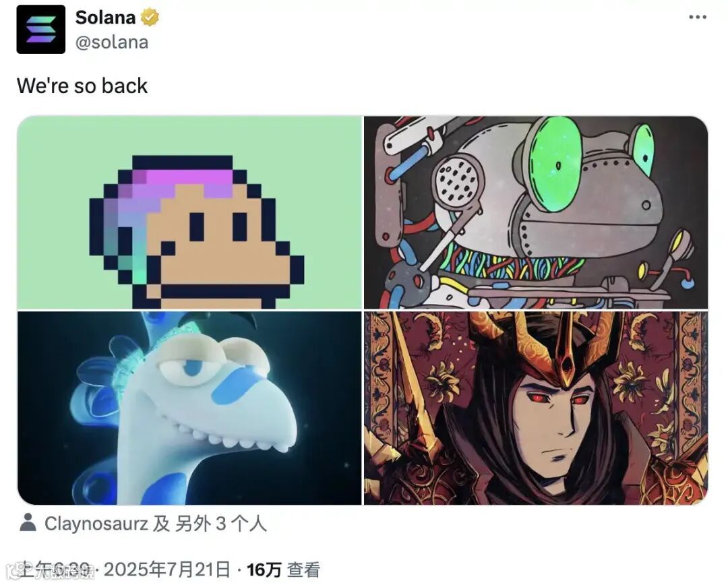Click the "We're so back" tweet text
Viewport: 728px width, 585px height.
coord(82,86)
